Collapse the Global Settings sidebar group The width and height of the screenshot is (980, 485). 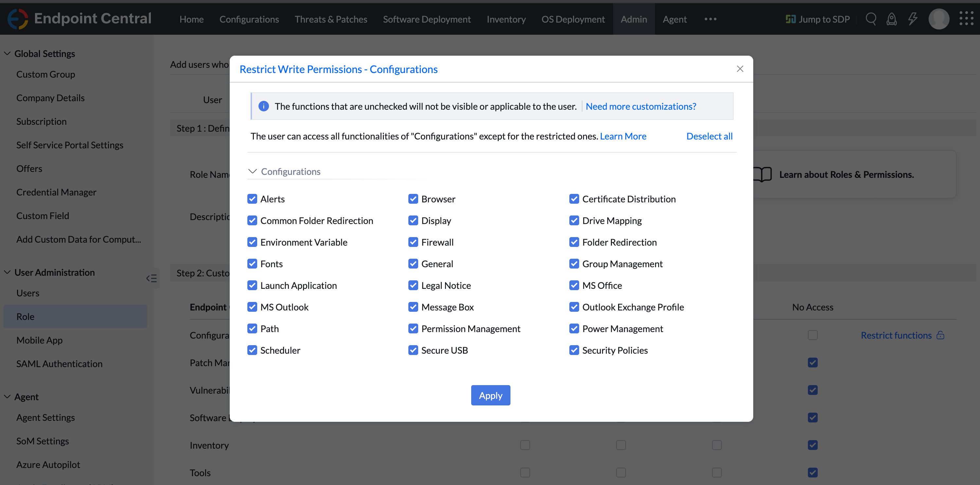click(x=7, y=53)
